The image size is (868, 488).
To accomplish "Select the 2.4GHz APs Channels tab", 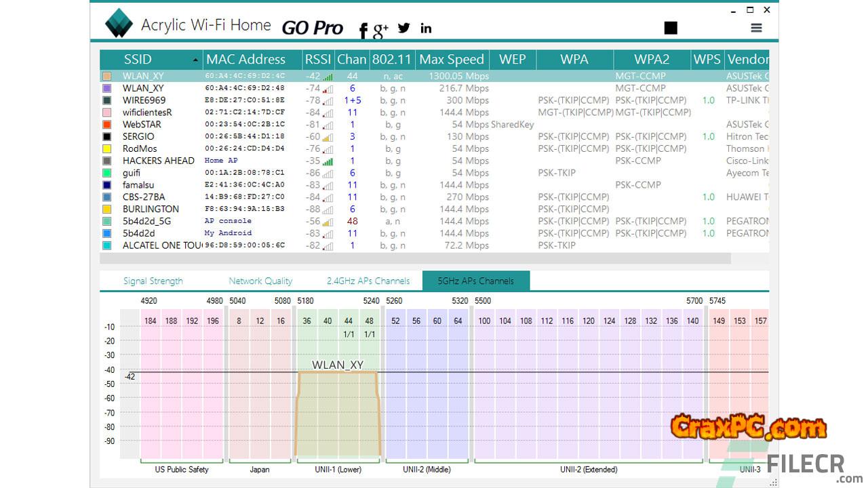I will tap(368, 281).
